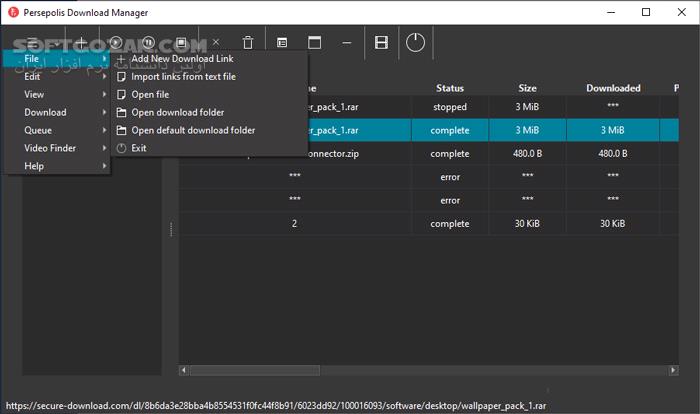Click the hamburger menu icon in toolbar
The width and height of the screenshot is (700, 414).
[x=32, y=43]
